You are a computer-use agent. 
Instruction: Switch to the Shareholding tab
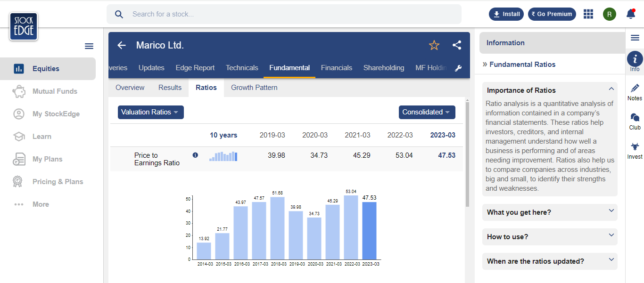(x=384, y=68)
